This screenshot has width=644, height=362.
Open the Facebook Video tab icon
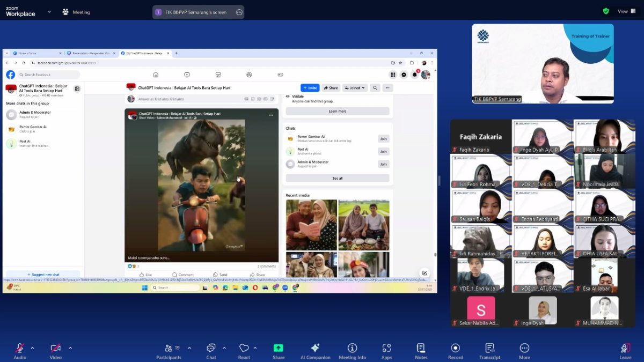[187, 75]
